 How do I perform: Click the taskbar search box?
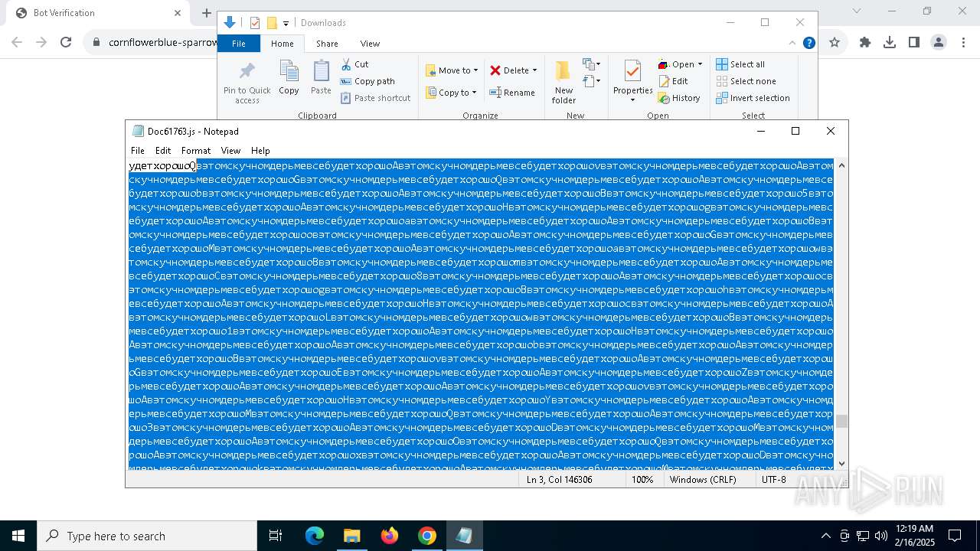click(x=147, y=536)
